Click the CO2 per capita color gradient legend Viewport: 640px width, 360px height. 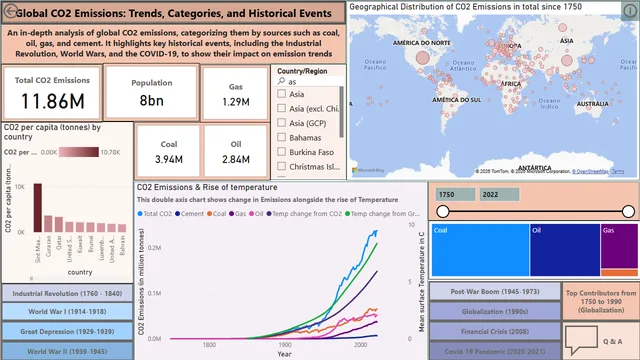tap(78, 152)
